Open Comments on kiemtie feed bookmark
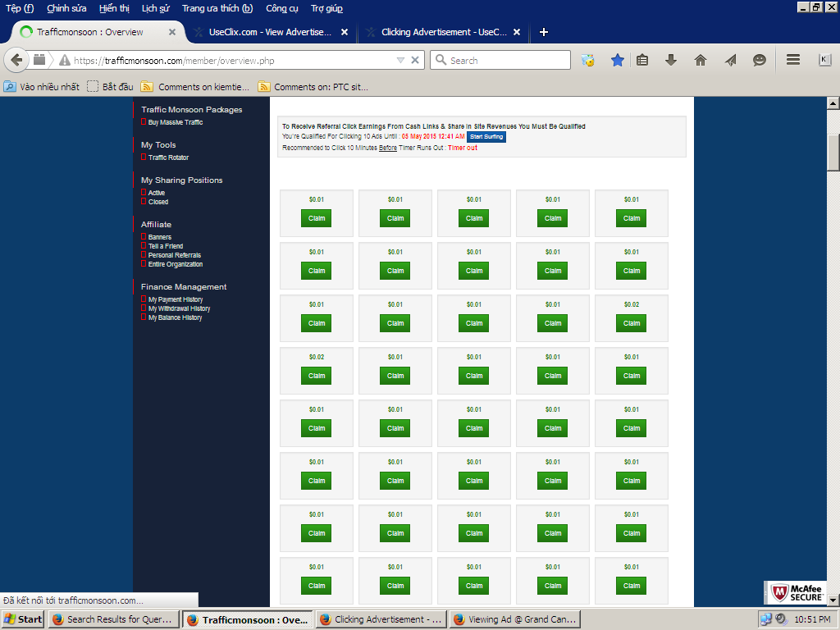The height and width of the screenshot is (630, 840). pos(195,86)
